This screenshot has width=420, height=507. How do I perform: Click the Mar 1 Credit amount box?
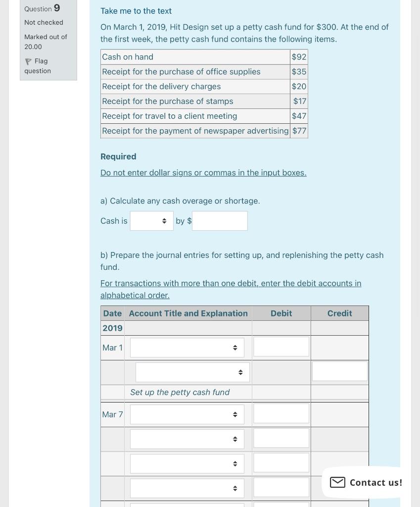tap(339, 371)
